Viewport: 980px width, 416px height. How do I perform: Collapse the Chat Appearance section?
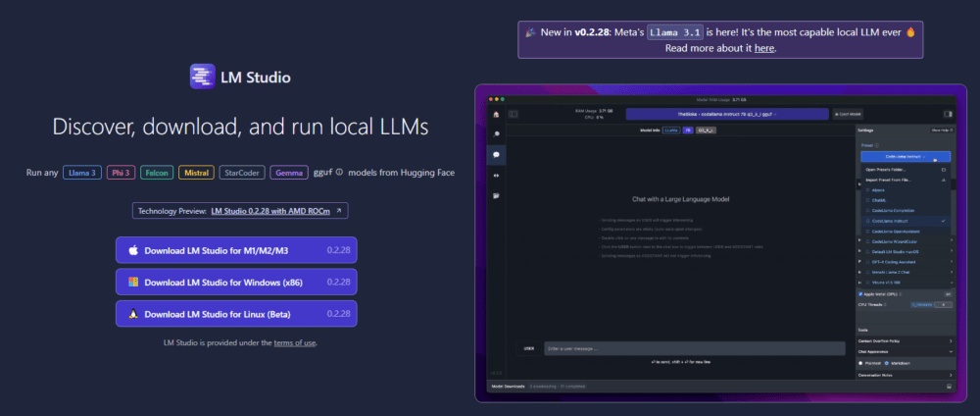point(906,351)
